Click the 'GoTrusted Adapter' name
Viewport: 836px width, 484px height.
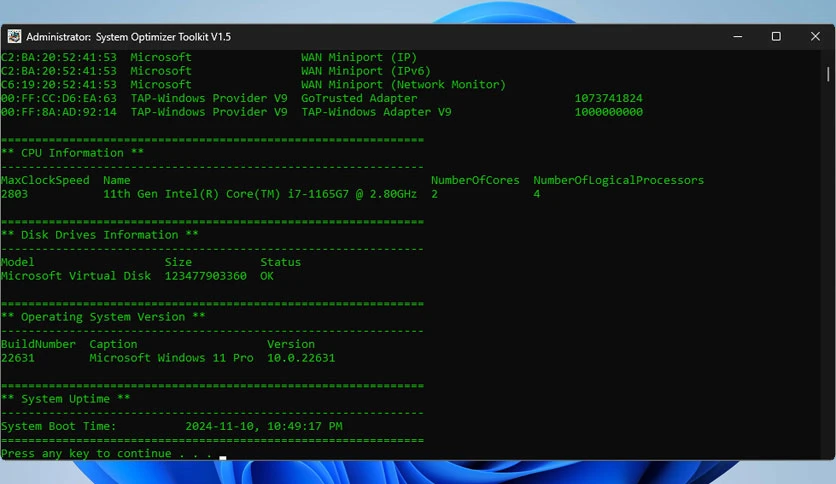click(359, 99)
